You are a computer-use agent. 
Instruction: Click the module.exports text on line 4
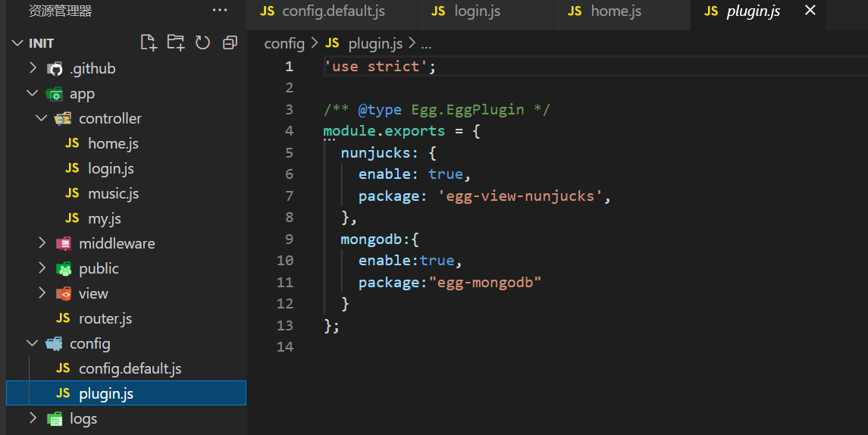[x=384, y=131]
